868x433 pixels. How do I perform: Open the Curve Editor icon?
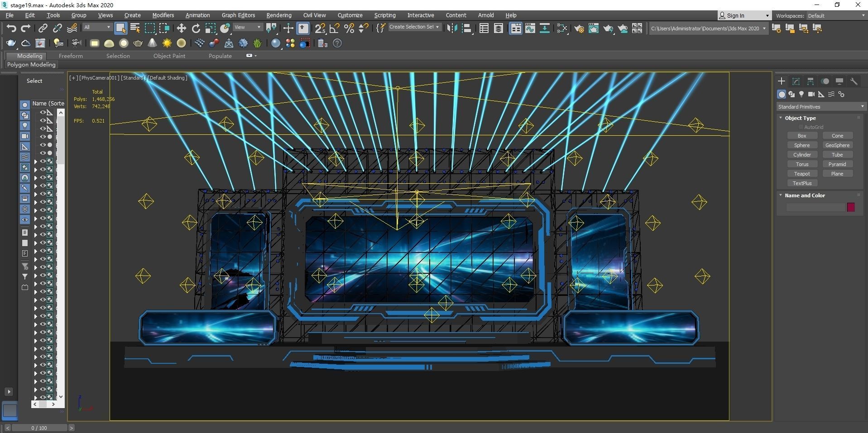pos(530,29)
